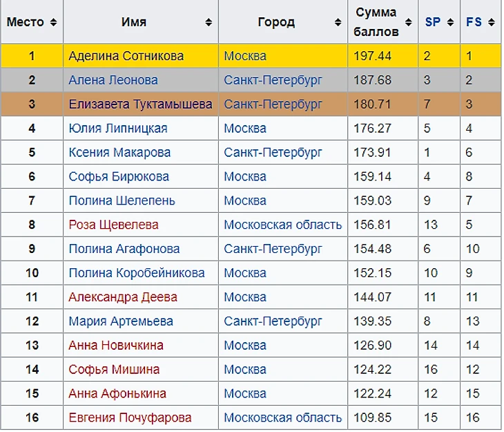
Task: Sort by Сумма баллов arrows icon
Action: [x=409, y=22]
